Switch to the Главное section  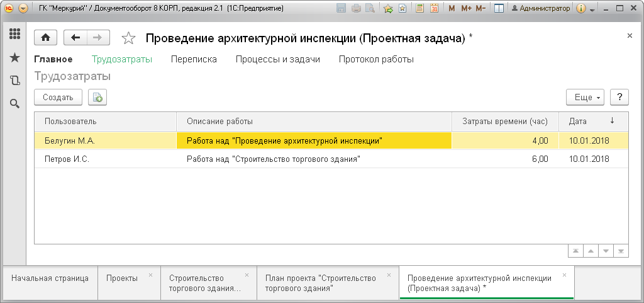click(53, 59)
